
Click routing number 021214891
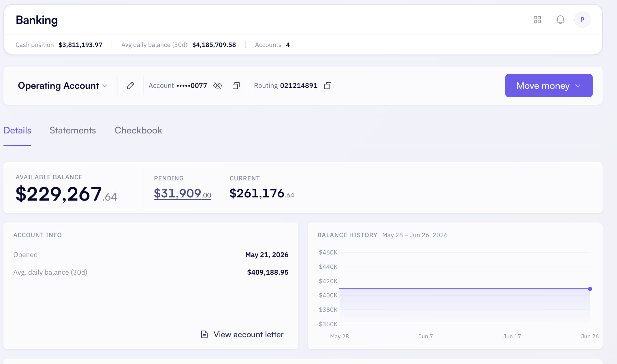[x=299, y=86]
